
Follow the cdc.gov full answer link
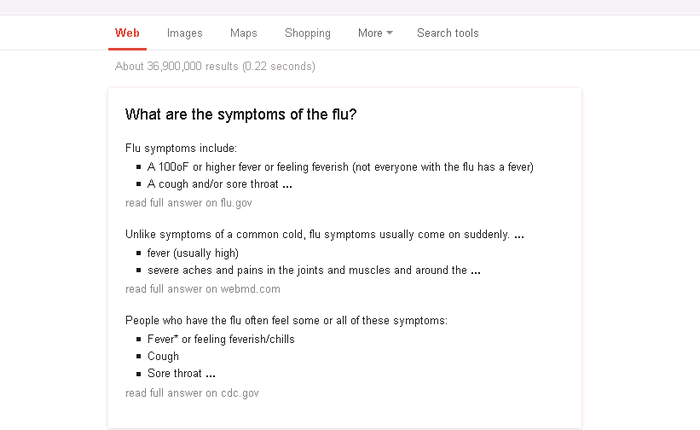coord(192,393)
